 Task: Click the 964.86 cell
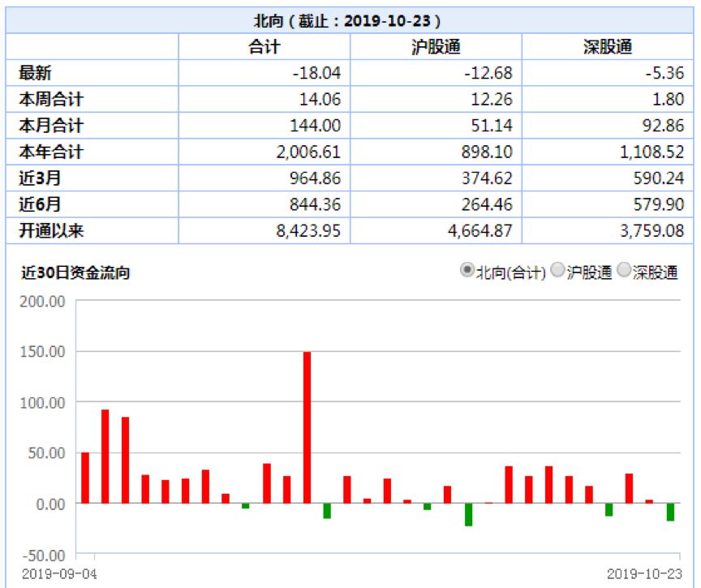[x=315, y=178]
